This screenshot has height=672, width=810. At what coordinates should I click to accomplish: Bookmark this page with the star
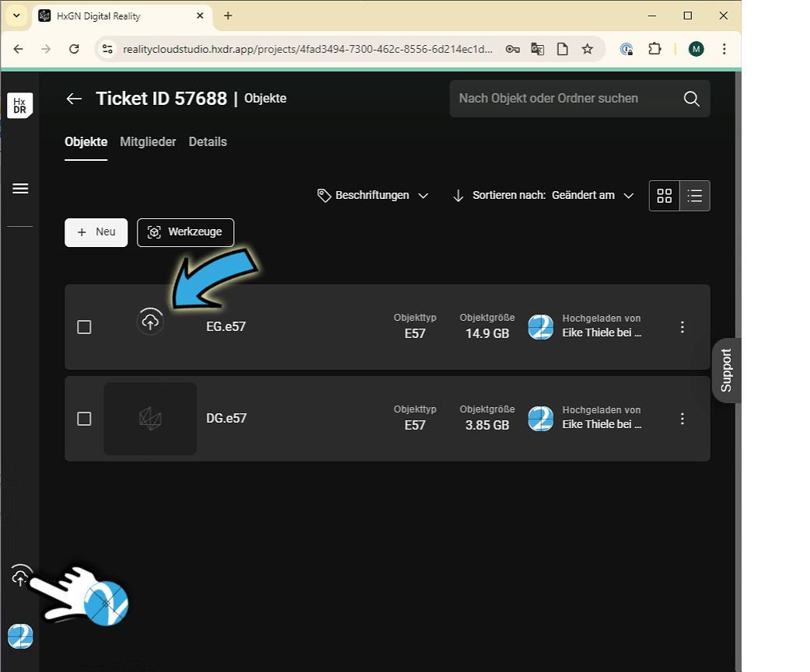click(588, 49)
